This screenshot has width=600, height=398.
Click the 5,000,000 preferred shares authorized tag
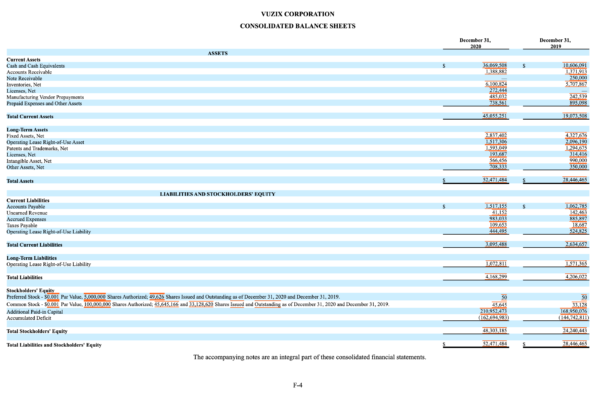[x=95, y=297]
